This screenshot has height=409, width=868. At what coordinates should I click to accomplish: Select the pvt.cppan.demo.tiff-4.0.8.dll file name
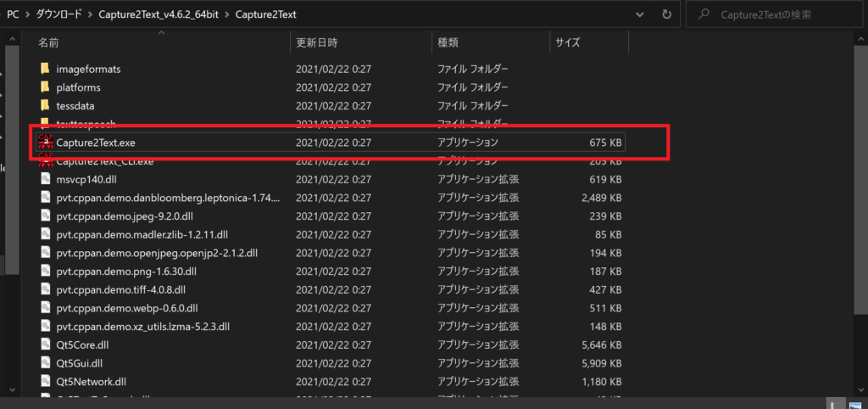(120, 289)
